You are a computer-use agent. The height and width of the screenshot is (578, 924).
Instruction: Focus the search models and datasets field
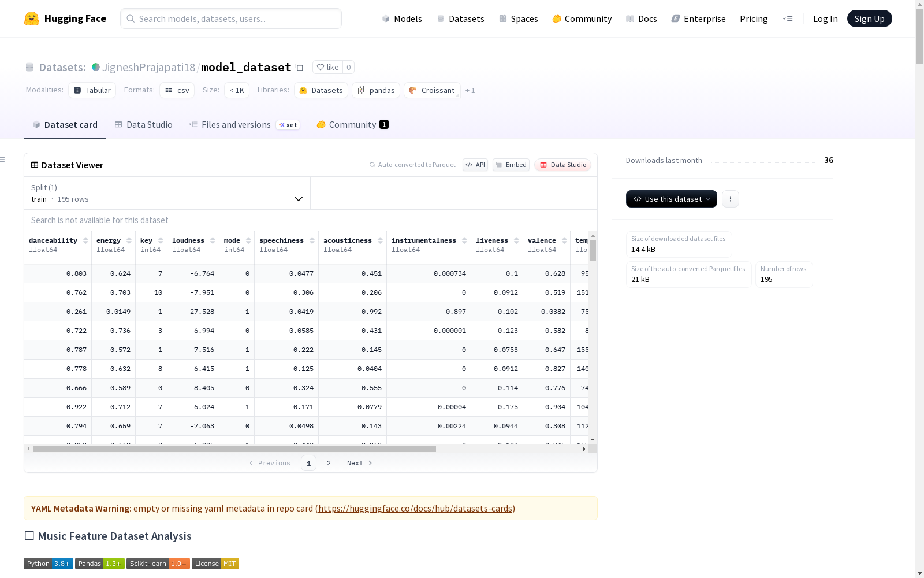coord(231,18)
